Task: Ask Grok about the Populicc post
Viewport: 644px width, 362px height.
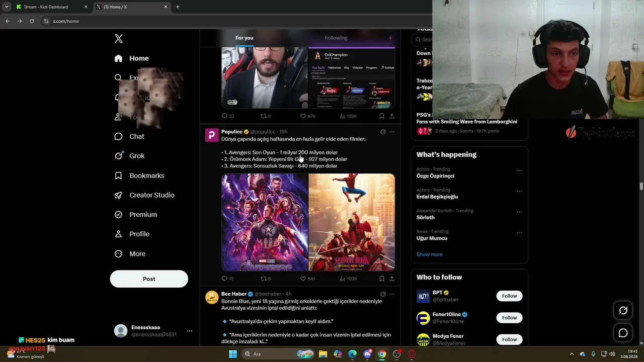Action: 383,132
